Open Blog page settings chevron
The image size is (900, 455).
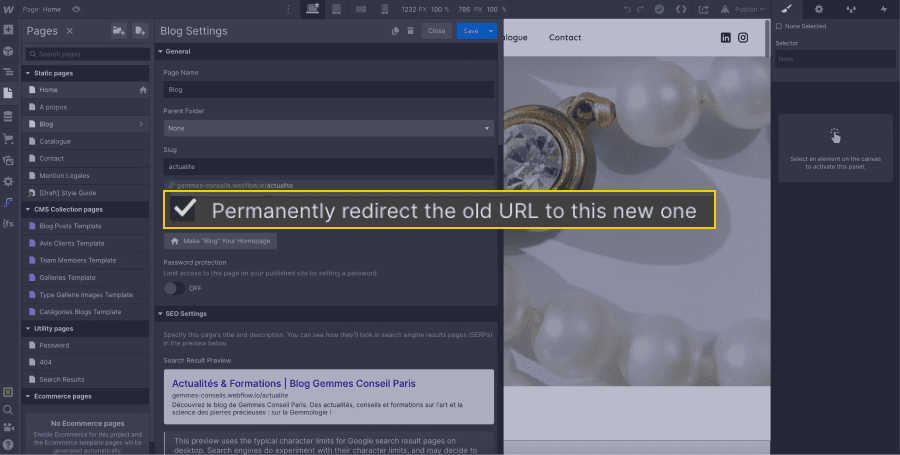141,124
